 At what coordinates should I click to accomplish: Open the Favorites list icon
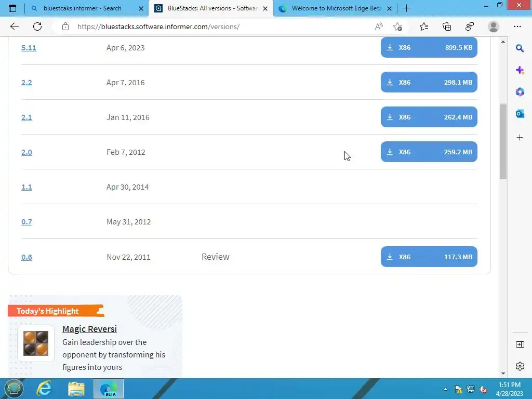pyautogui.click(x=424, y=26)
